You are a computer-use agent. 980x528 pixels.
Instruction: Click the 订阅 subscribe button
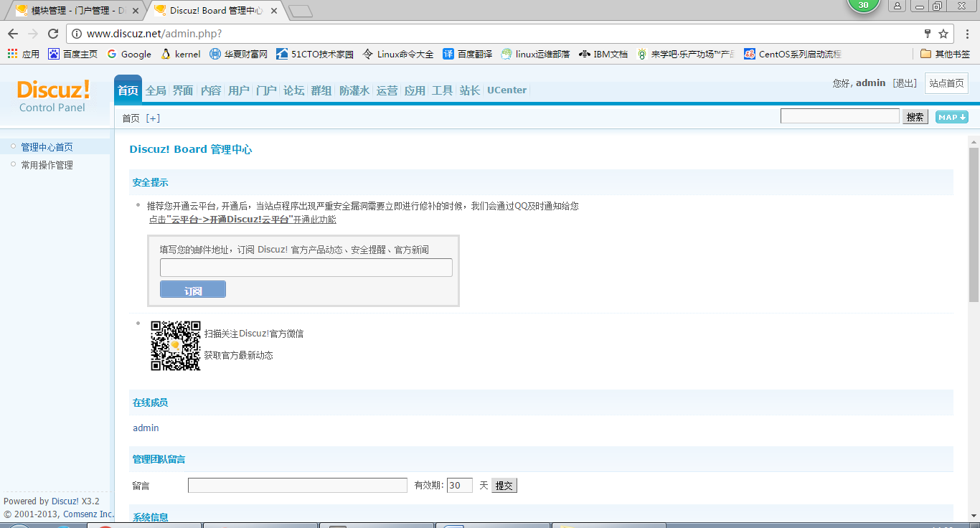pyautogui.click(x=193, y=289)
